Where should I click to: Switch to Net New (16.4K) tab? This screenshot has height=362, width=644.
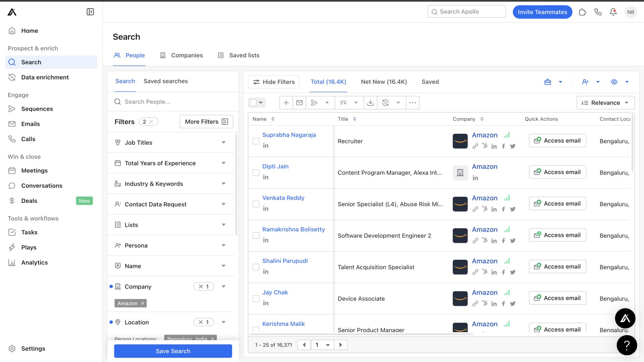[384, 82]
